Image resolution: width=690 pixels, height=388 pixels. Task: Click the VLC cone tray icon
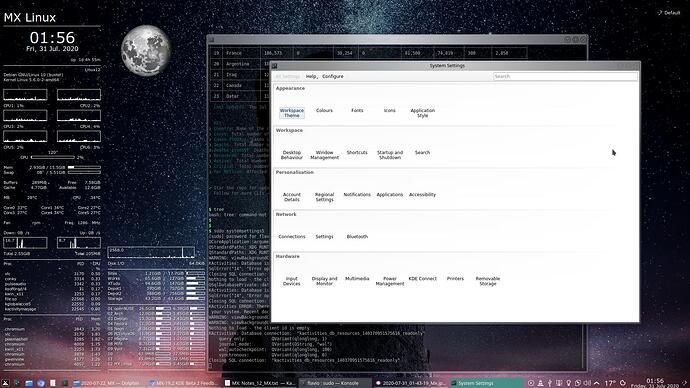coord(540,383)
